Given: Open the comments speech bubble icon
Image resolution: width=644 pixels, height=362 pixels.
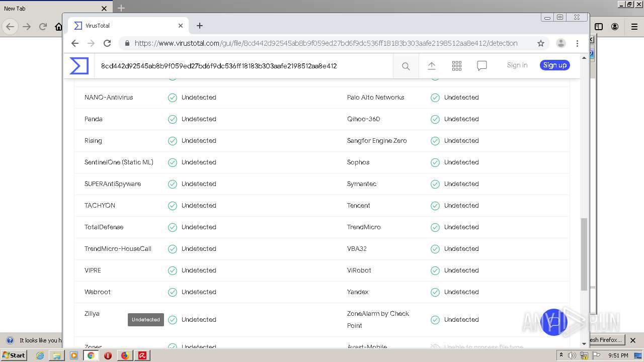Looking at the screenshot, I should point(482,66).
